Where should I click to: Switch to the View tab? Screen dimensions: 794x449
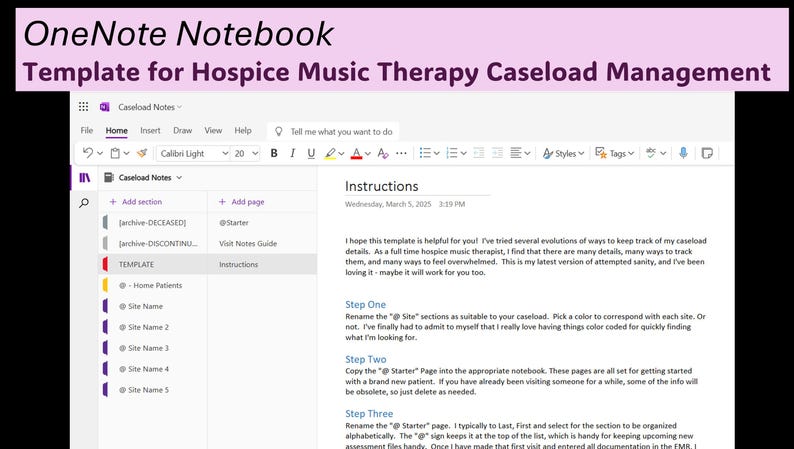pos(213,131)
